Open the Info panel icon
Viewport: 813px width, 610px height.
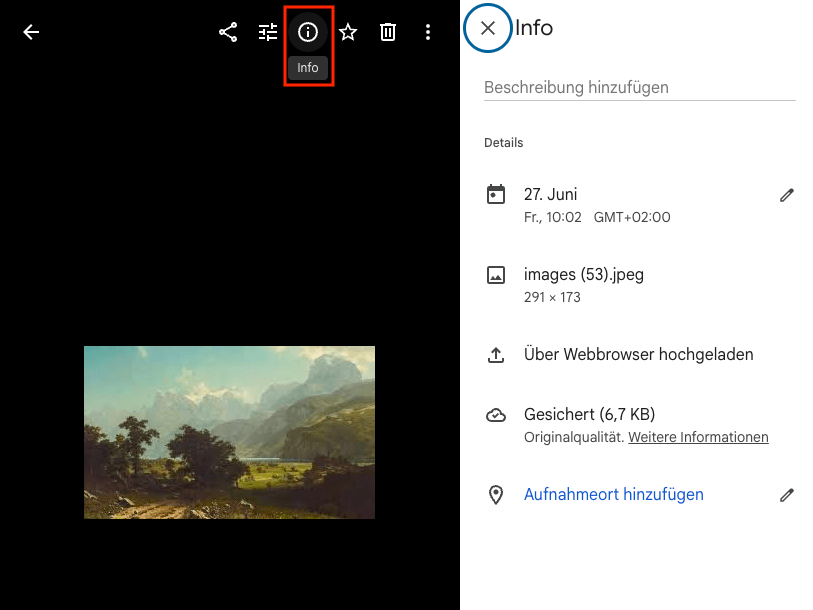point(308,31)
